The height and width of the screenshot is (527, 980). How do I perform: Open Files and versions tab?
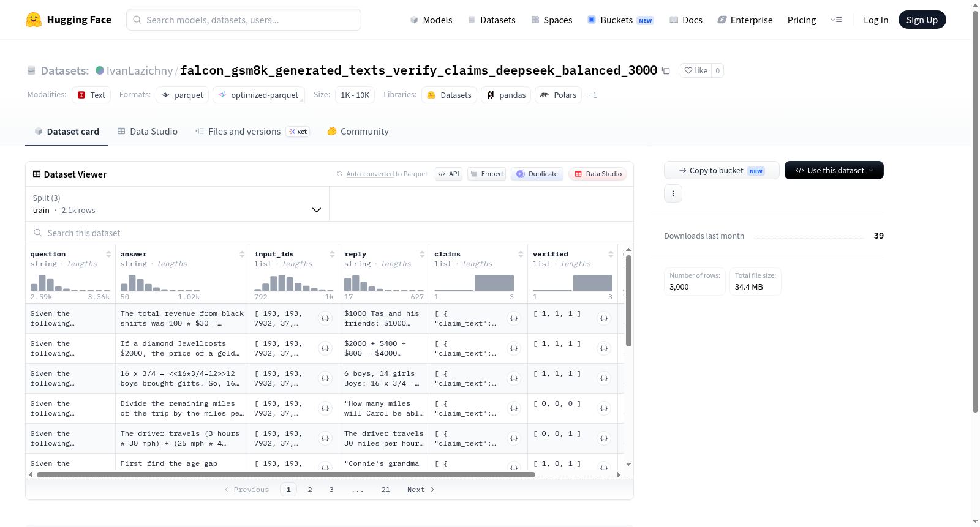click(x=252, y=132)
